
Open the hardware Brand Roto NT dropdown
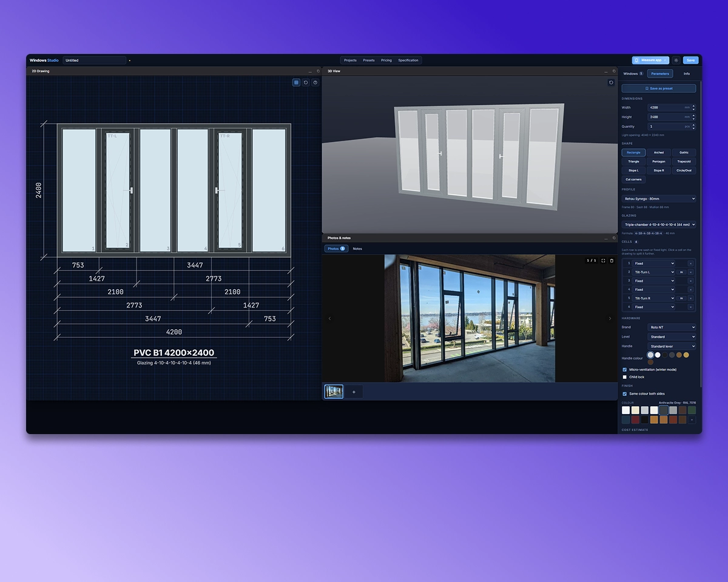(x=672, y=327)
